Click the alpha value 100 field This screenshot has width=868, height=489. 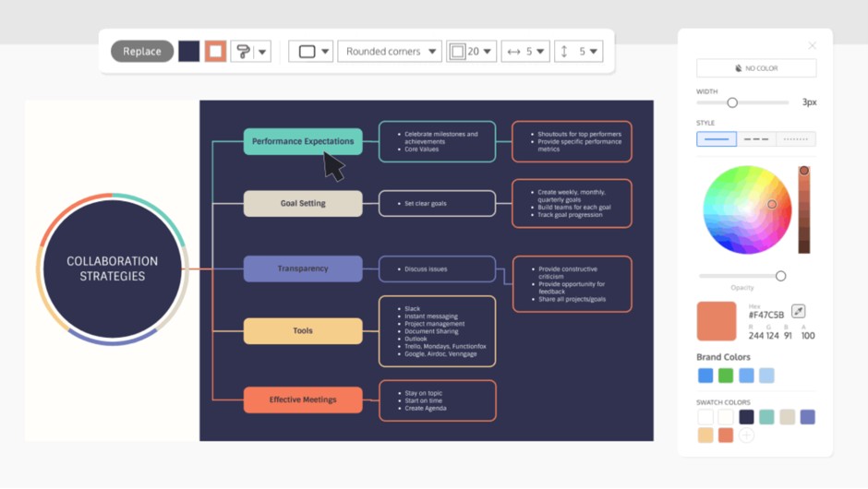pos(808,335)
